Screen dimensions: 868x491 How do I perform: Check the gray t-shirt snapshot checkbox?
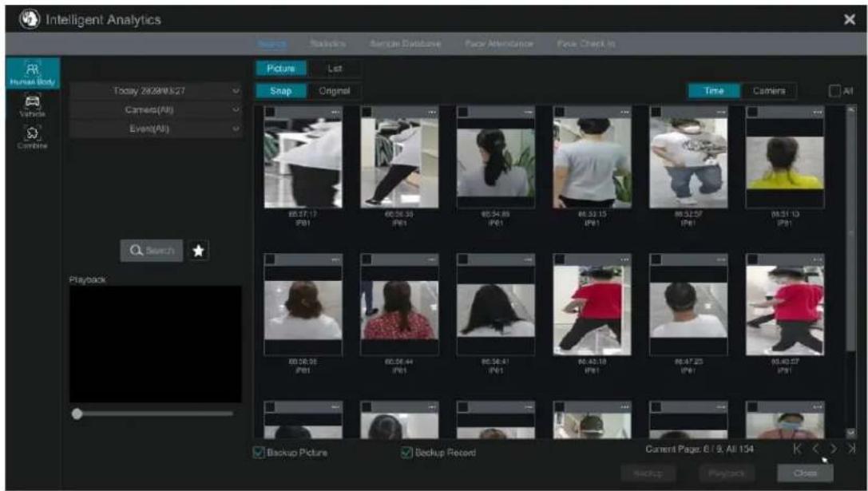coord(559,113)
